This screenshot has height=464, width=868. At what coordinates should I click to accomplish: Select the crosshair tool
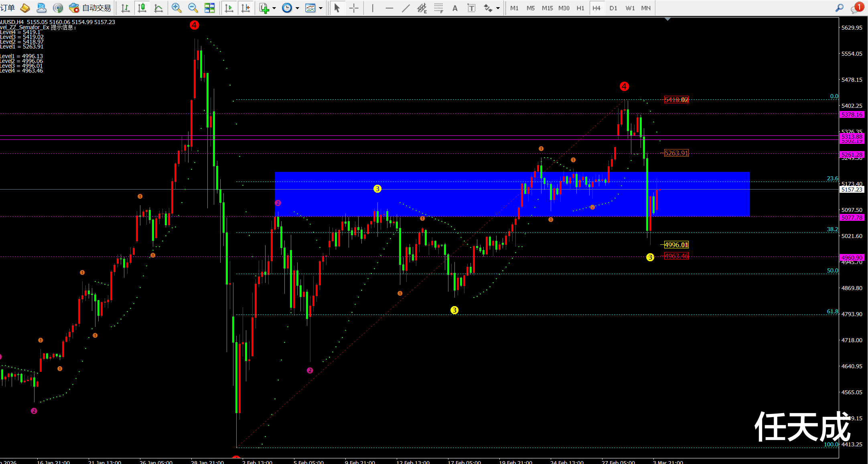354,8
